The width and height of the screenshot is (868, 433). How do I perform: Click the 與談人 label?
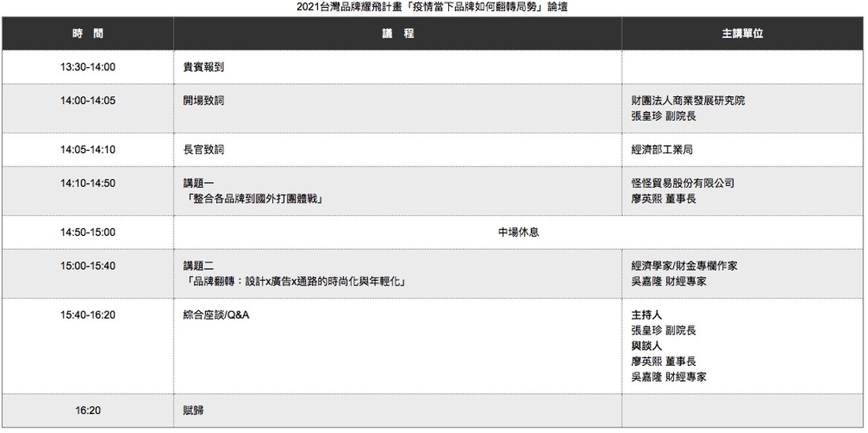[x=646, y=345]
